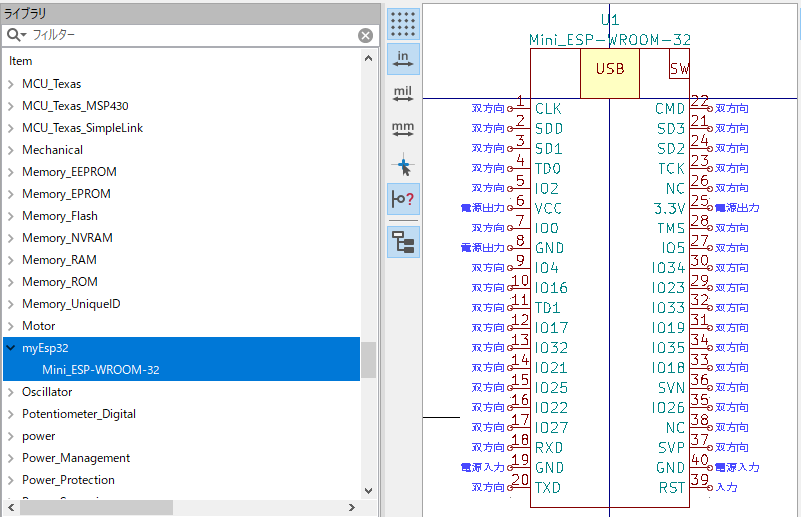Screen dimensions: 801x517
Task: Expand the MCU_Texas library
Action: 11,84
